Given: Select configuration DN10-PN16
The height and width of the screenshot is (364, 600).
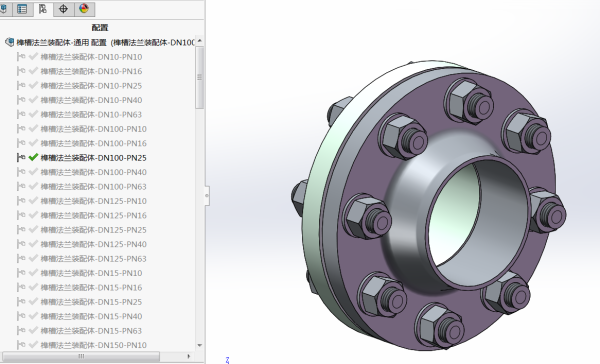Looking at the screenshot, I should point(91,71).
